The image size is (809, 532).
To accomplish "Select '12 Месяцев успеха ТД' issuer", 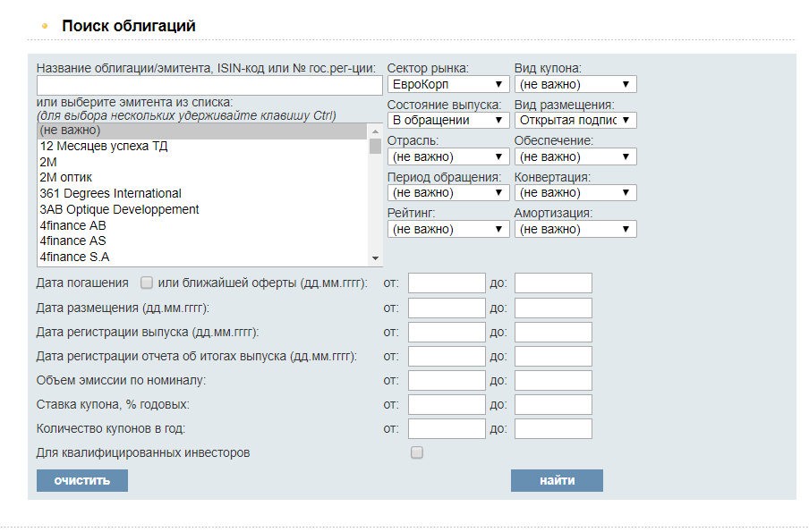I will 104,146.
